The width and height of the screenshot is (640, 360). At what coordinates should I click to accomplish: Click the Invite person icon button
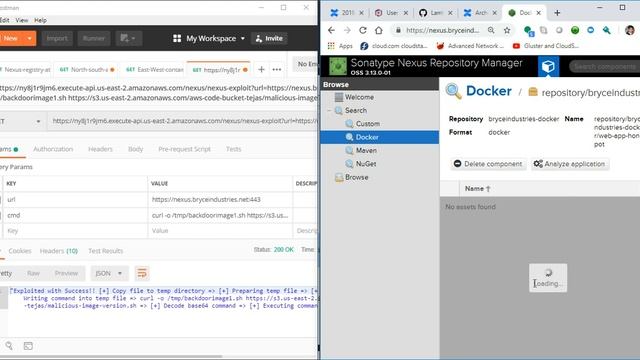269,38
